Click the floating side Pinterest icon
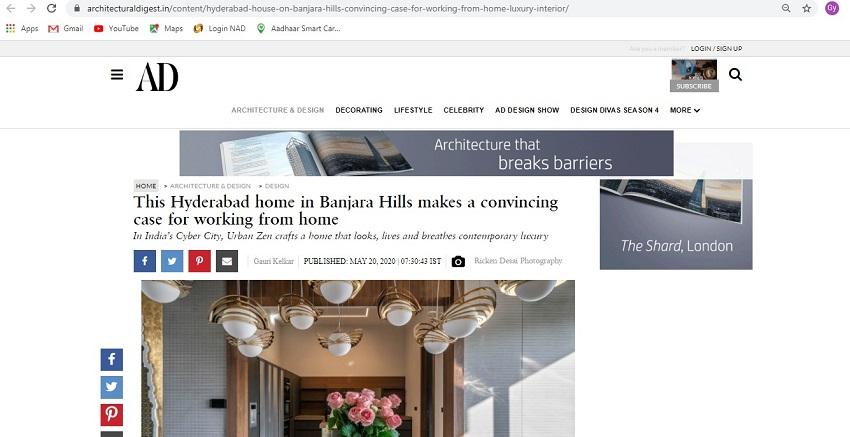 point(112,415)
